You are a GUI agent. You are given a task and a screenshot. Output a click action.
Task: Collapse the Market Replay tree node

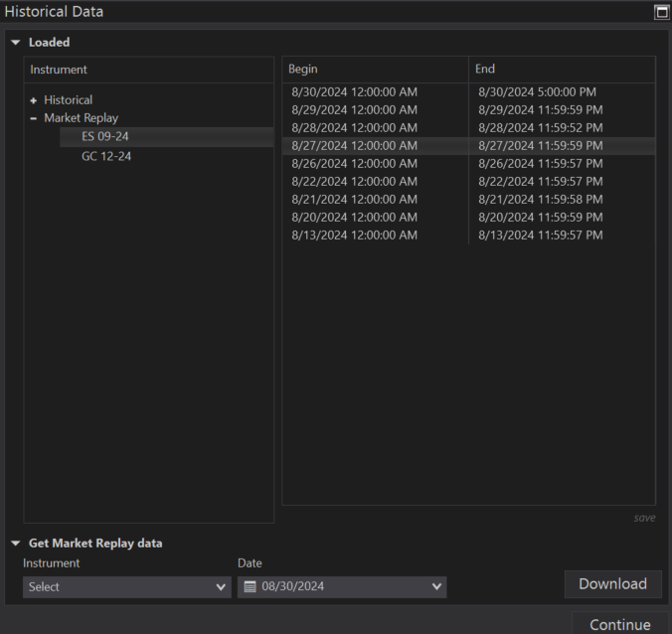[34, 118]
